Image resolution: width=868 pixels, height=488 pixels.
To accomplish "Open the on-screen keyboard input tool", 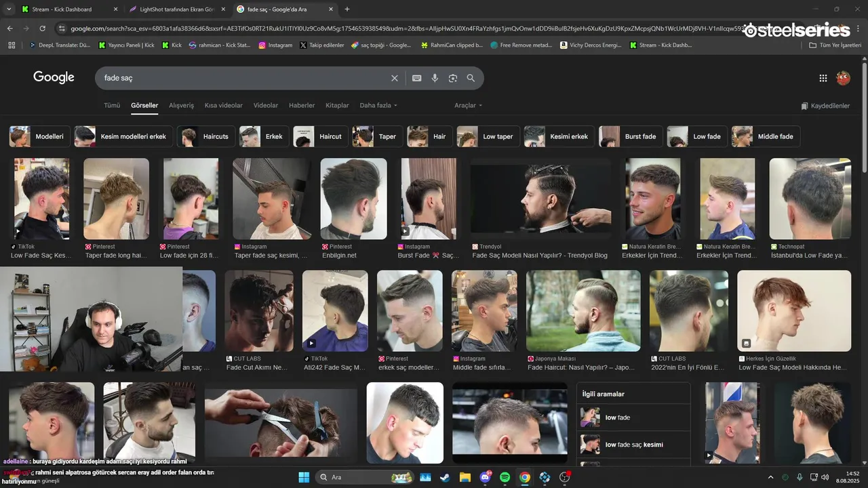I will click(x=417, y=78).
